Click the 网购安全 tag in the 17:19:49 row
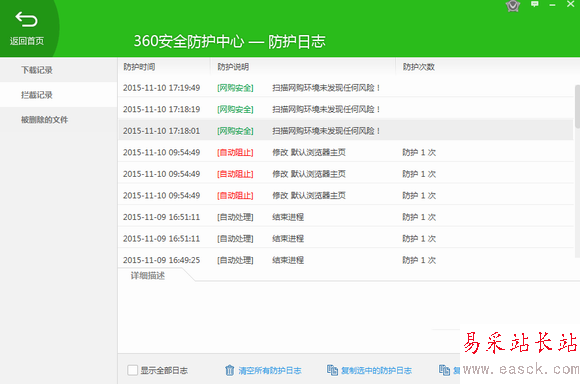 coord(235,88)
